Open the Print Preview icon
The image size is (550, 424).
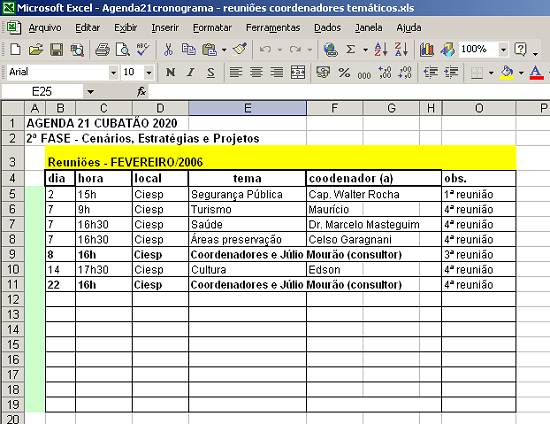pos(123,49)
